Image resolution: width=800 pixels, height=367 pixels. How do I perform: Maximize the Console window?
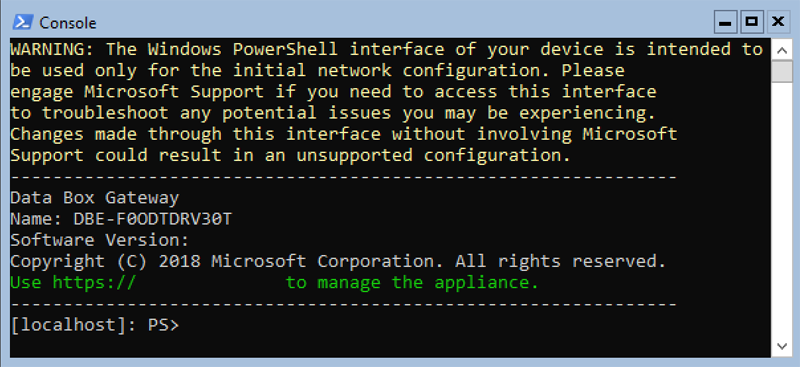[x=751, y=22]
